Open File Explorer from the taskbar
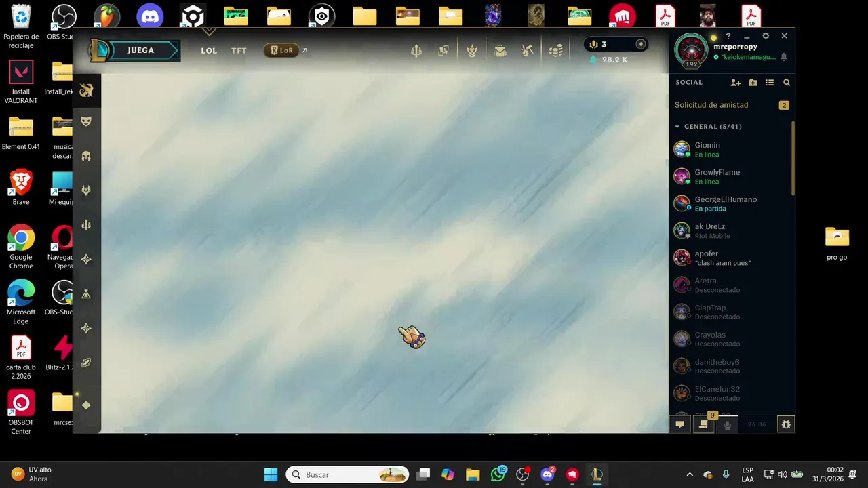This screenshot has width=868, height=488. coord(473,474)
